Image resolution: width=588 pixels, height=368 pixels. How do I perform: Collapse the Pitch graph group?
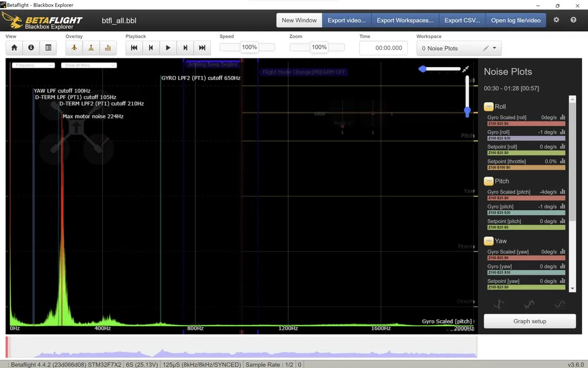pos(489,181)
